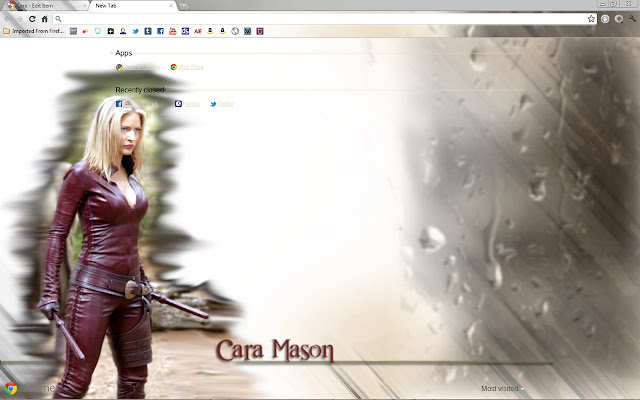Click the Chrome logo at bottom left
This screenshot has height=400, width=640.
pos(11,389)
